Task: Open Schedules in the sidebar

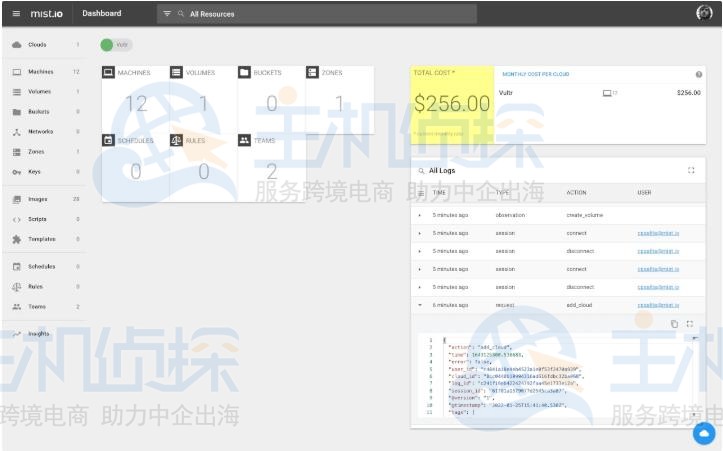Action: 45,267
